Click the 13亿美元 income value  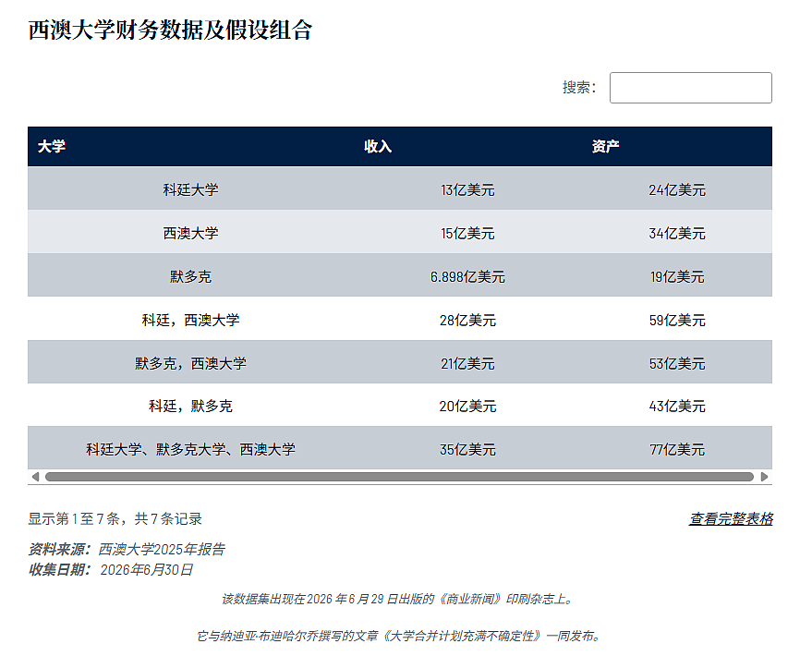467,190
